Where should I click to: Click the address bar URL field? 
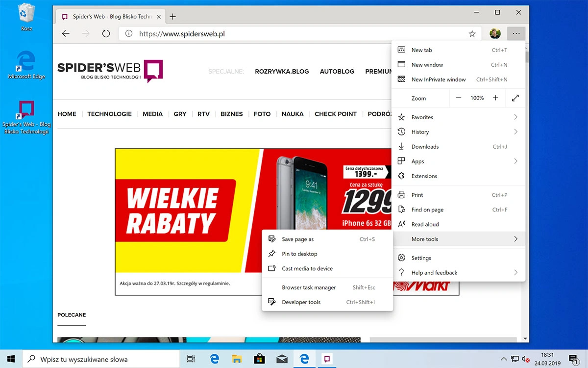300,34
